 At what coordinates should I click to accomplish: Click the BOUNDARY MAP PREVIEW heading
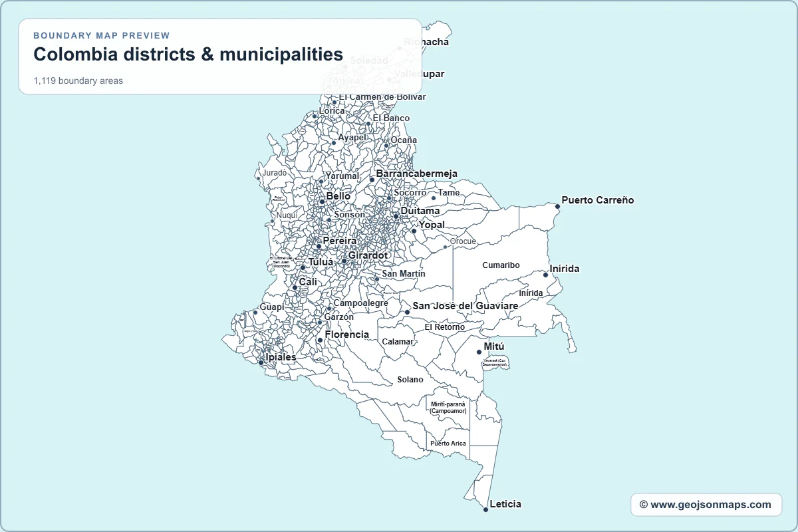point(102,35)
